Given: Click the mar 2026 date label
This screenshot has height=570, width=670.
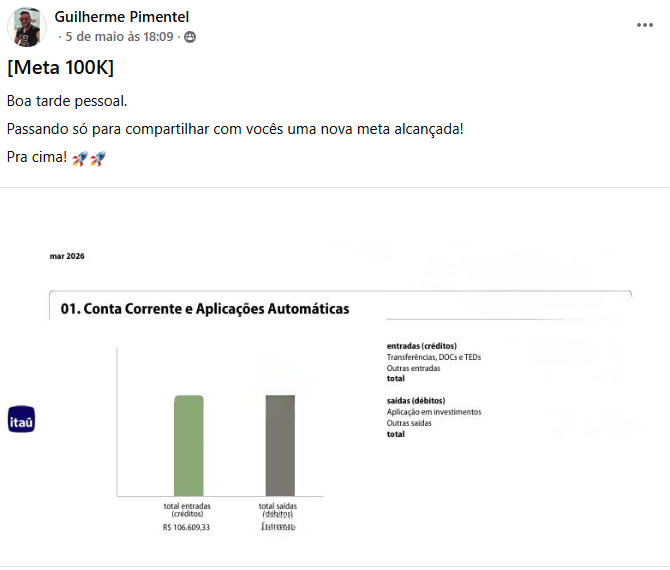Looking at the screenshot, I should (x=67, y=256).
